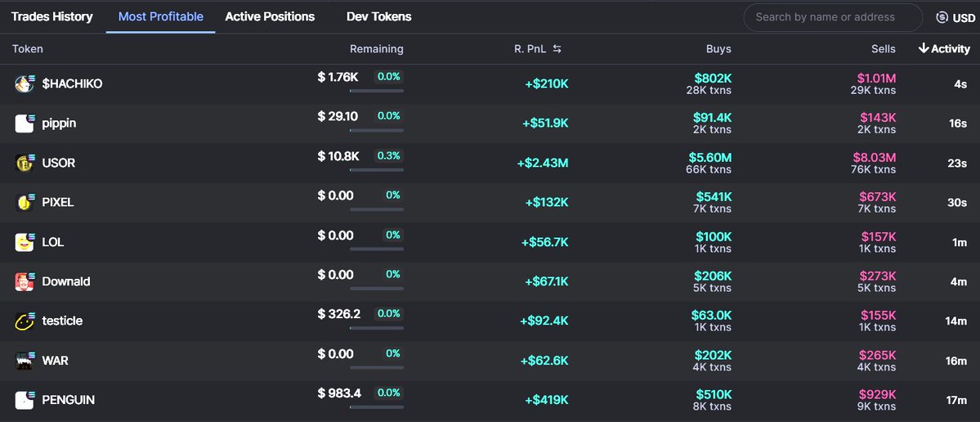Click the Downald token icon
Viewport: 980px width, 422px height.
pyautogui.click(x=25, y=281)
